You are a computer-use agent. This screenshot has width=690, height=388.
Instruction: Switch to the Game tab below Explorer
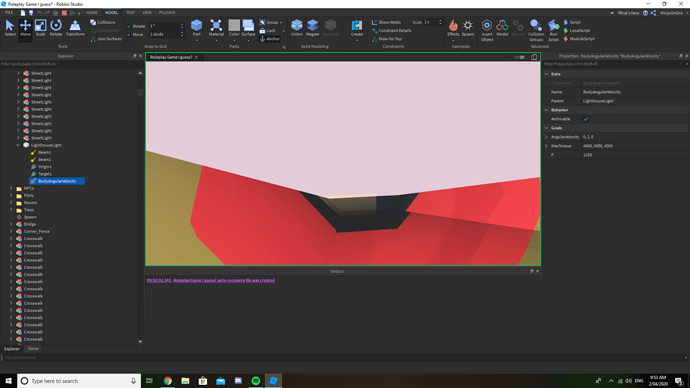[x=33, y=348]
